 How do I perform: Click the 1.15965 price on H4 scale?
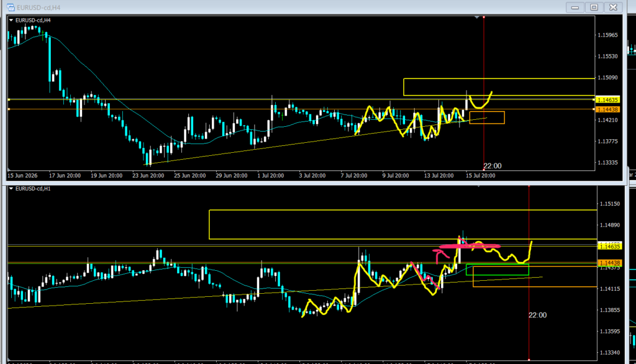coord(607,35)
